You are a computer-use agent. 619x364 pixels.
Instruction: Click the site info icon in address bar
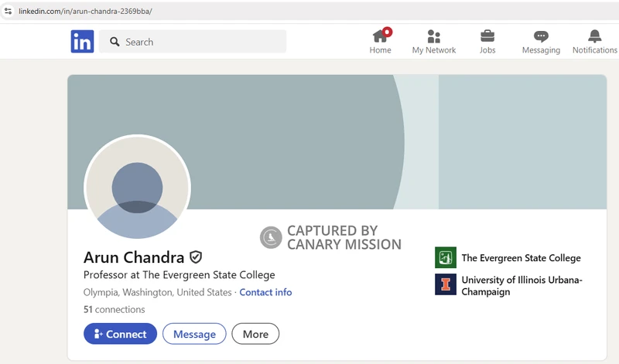click(x=8, y=11)
